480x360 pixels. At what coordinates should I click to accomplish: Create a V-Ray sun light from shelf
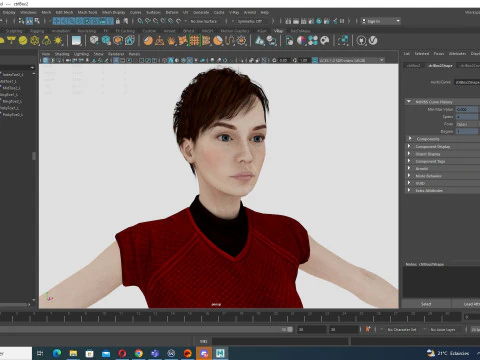58,41
